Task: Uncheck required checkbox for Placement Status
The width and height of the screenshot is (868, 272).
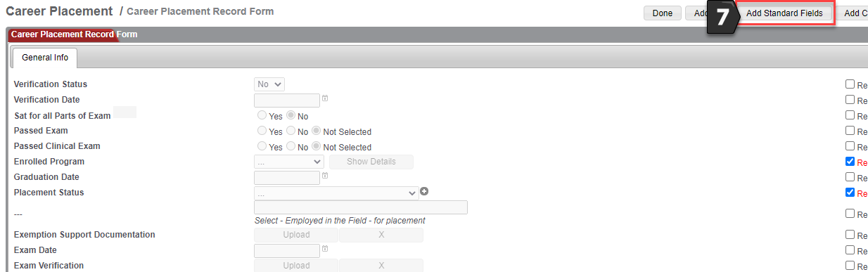Action: 850,193
